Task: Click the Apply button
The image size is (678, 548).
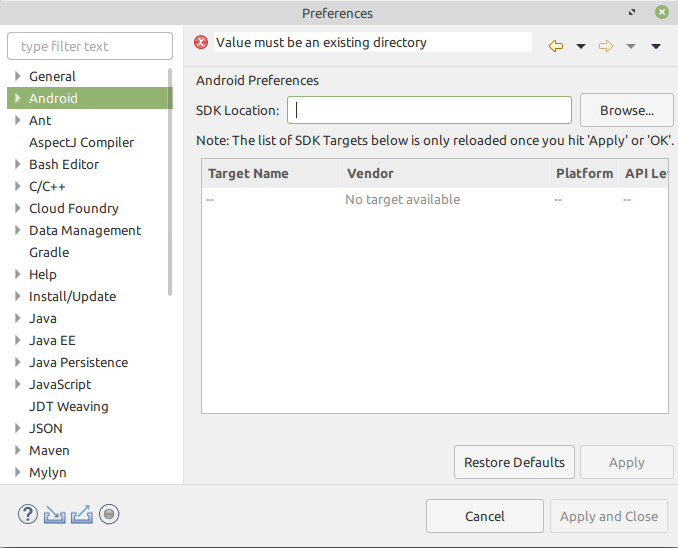Action: 627,462
